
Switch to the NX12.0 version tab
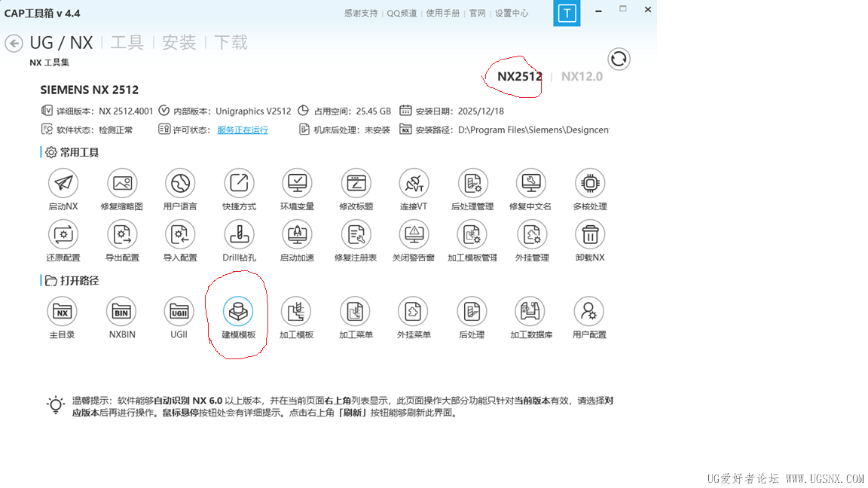(582, 76)
